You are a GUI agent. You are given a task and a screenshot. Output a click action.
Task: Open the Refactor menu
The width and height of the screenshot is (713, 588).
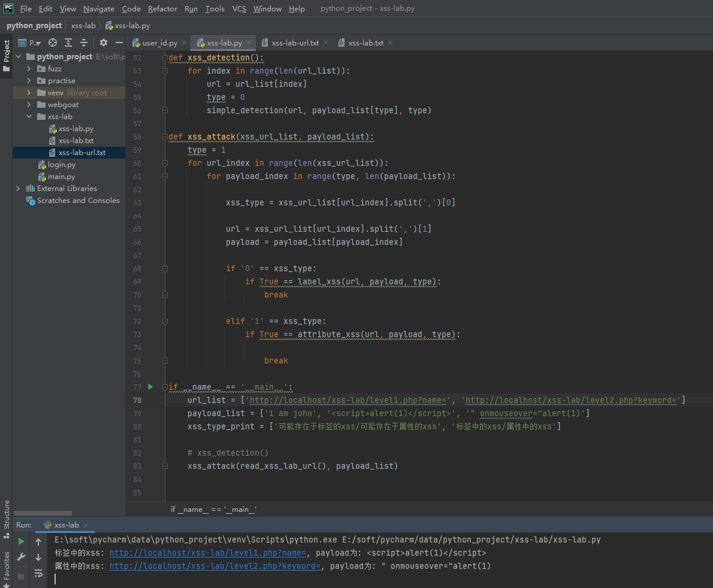[x=162, y=8]
